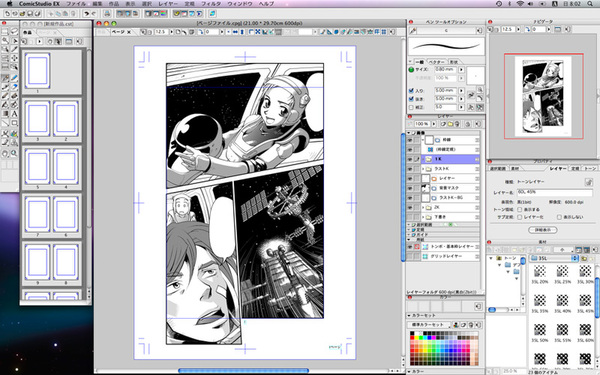
Task: Switch to the トーン tab in properties
Action: (590, 168)
